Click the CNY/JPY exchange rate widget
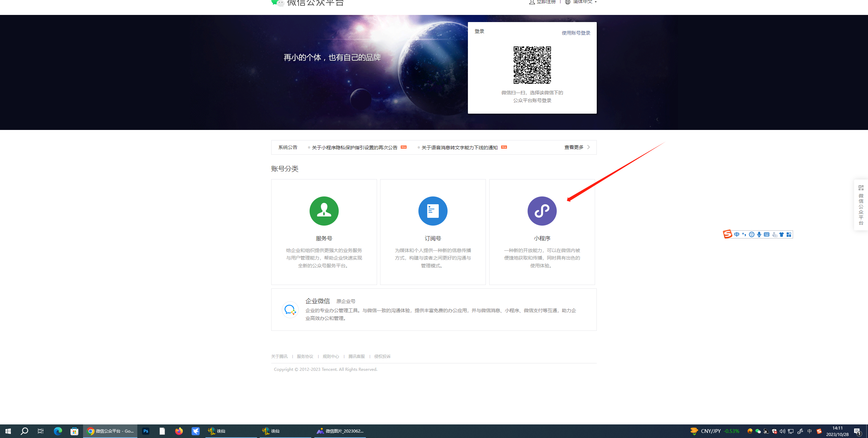This screenshot has width=868, height=438. point(715,431)
